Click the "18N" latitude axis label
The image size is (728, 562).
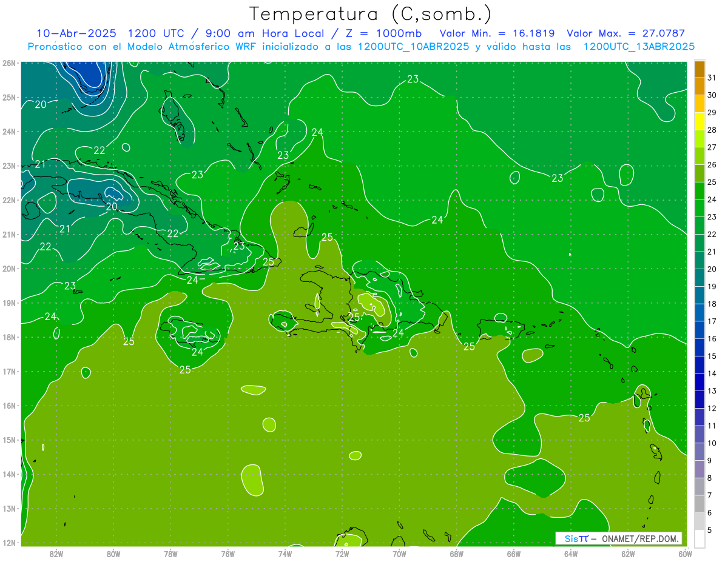tap(9, 337)
